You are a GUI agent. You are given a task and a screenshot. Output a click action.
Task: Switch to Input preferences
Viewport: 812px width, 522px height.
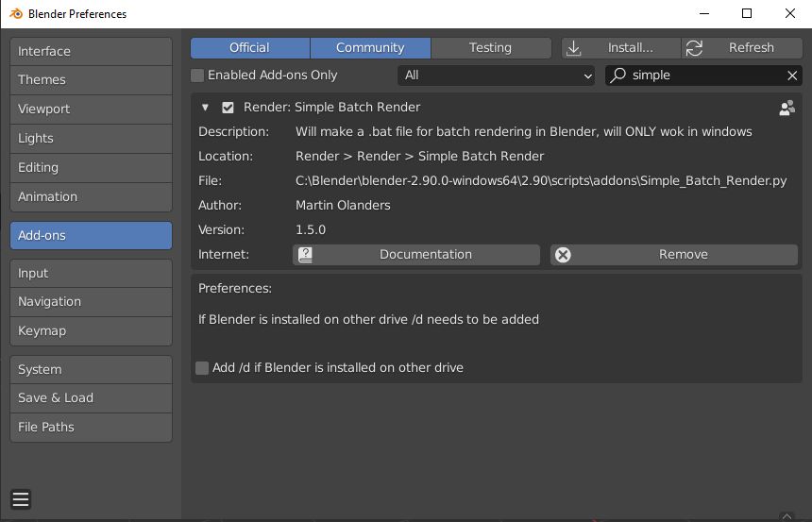pyautogui.click(x=92, y=274)
